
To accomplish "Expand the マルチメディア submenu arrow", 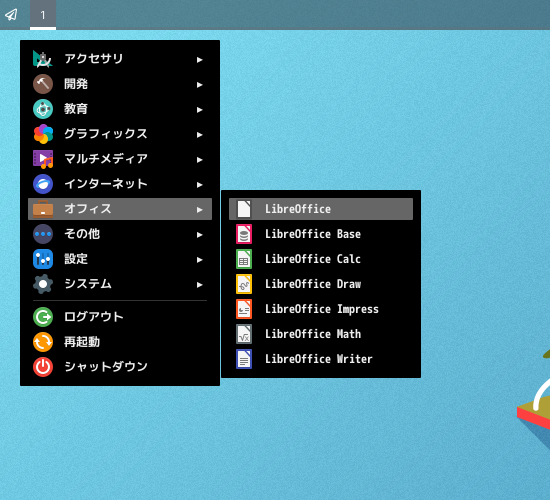I will click(200, 160).
